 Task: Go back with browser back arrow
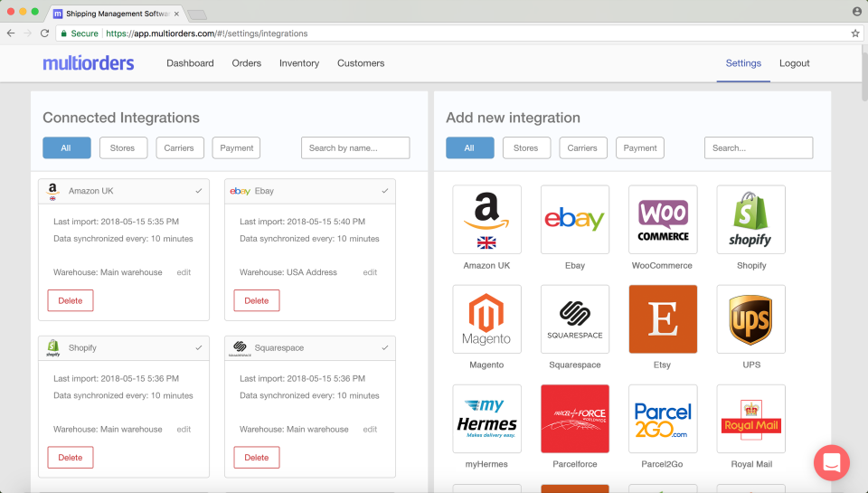pos(11,33)
